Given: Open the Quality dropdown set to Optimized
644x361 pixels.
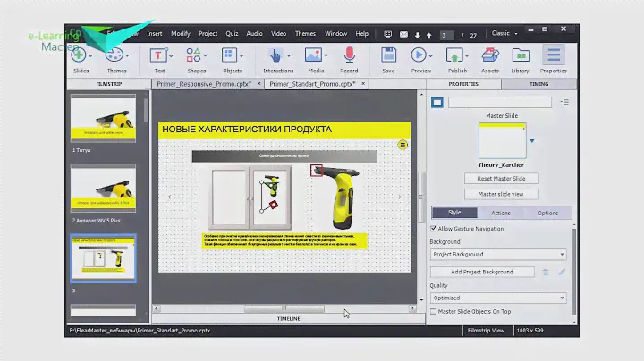Looking at the screenshot, I should click(x=497, y=298).
